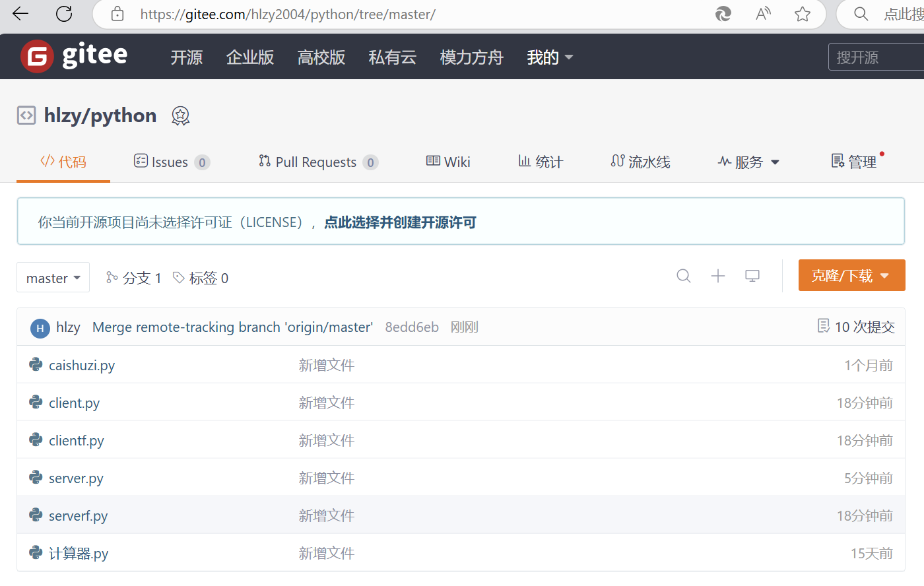This screenshot has height=586, width=924.
Task: Click the browser search magnifier icon
Action: pyautogui.click(x=861, y=14)
